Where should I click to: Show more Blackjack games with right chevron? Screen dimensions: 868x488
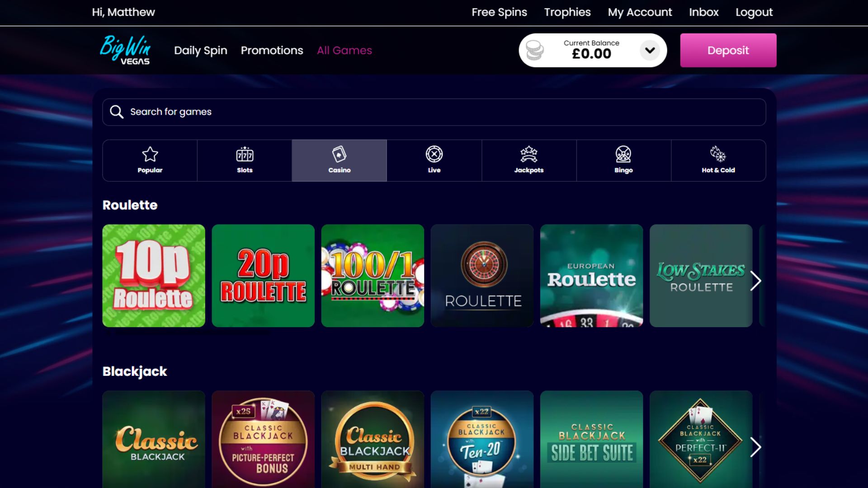(x=755, y=447)
